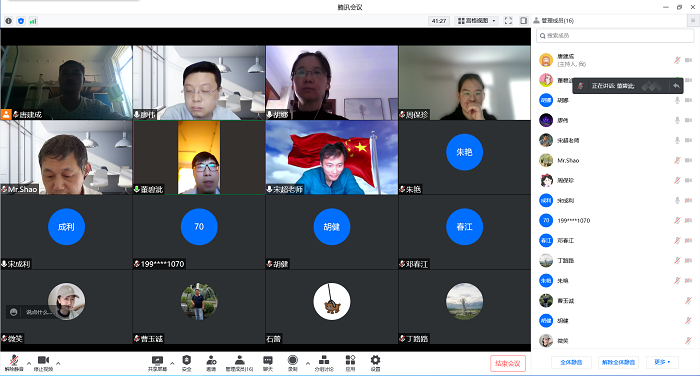Select 199****1070 row in member list
The image size is (700, 376).
616,220
